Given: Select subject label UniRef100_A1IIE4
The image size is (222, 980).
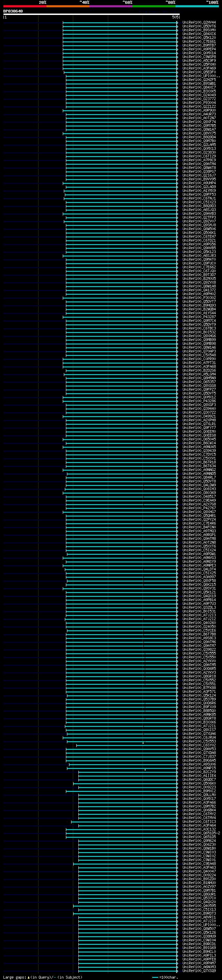Looking at the screenshot, I should click(x=199, y=776).
